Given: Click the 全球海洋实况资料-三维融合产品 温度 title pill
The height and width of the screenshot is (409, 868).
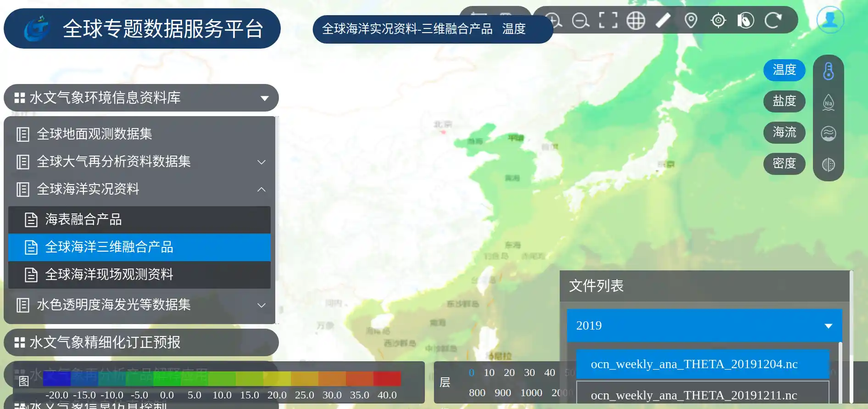Looking at the screenshot, I should (433, 29).
